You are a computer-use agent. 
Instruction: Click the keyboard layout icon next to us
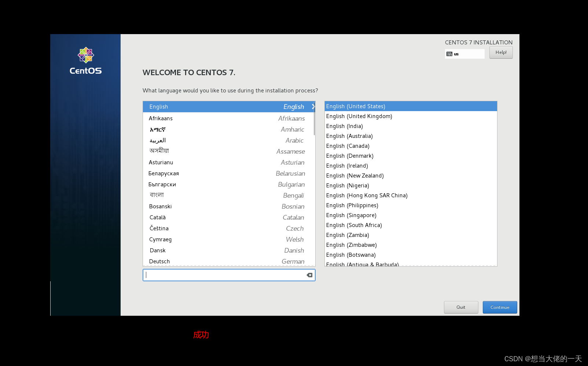click(449, 54)
